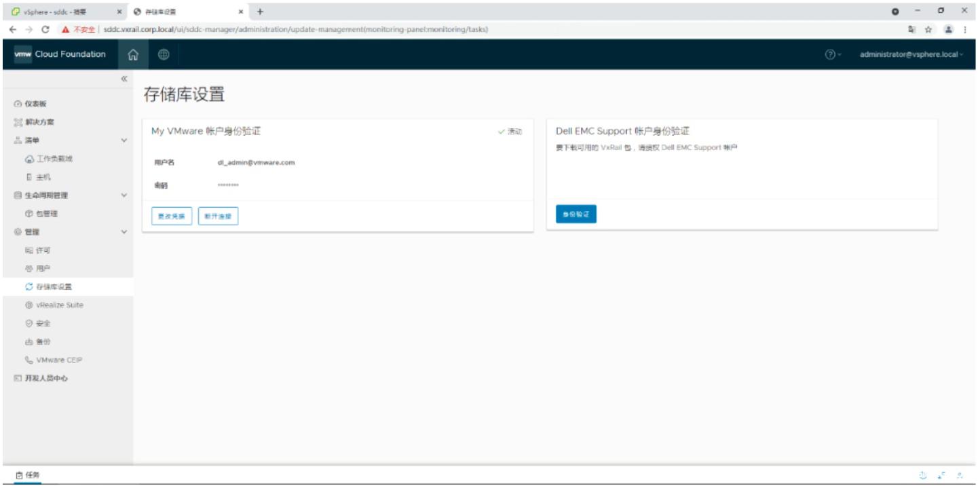The width and height of the screenshot is (980, 486).
Task: Click the last icon in the tasks bar
Action: [x=960, y=476]
